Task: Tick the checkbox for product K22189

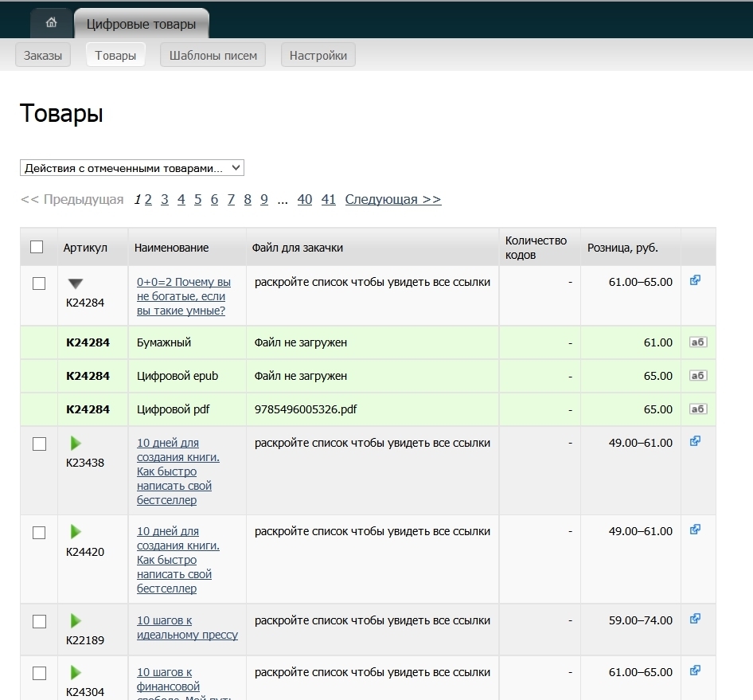Action: pyautogui.click(x=39, y=622)
